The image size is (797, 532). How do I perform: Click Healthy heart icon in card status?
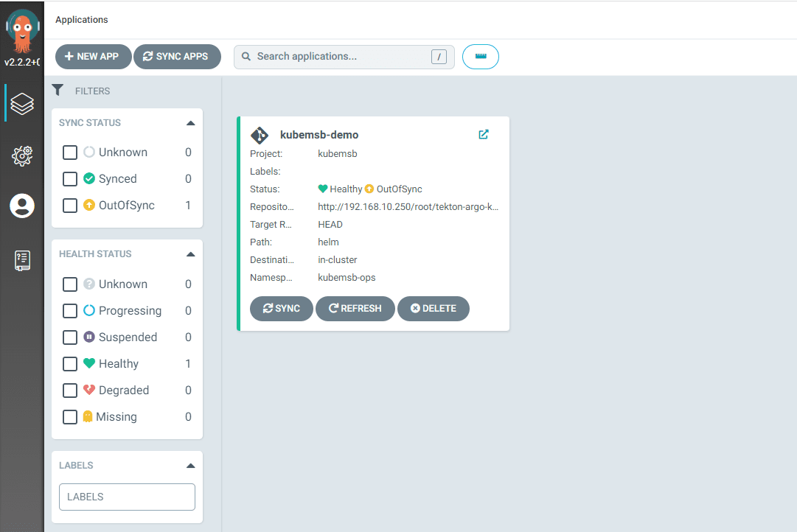pos(323,189)
